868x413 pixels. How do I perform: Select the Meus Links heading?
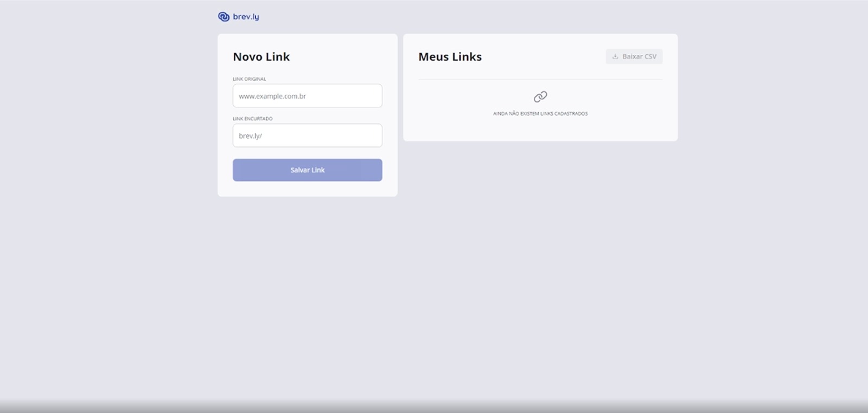coord(450,57)
